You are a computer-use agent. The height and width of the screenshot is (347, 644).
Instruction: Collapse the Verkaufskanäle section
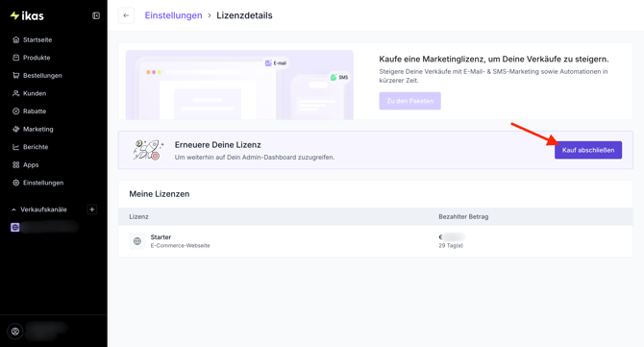[14, 210]
